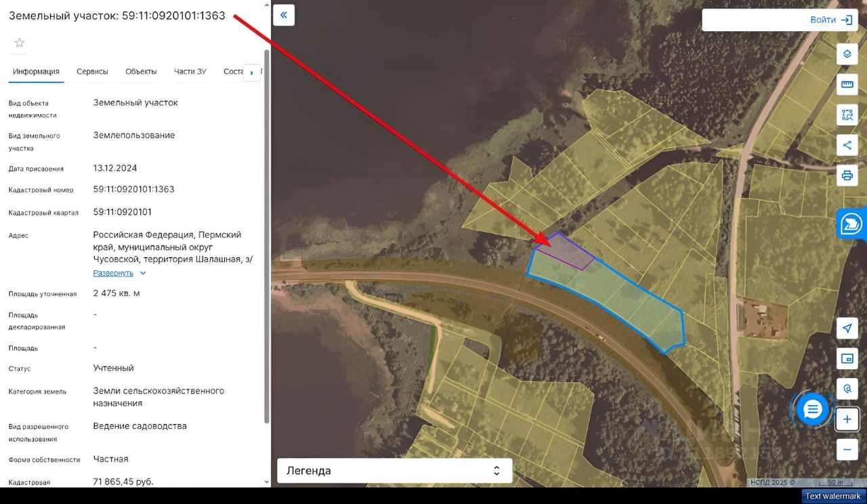
Task: Open the Объекты tab
Action: pos(141,71)
